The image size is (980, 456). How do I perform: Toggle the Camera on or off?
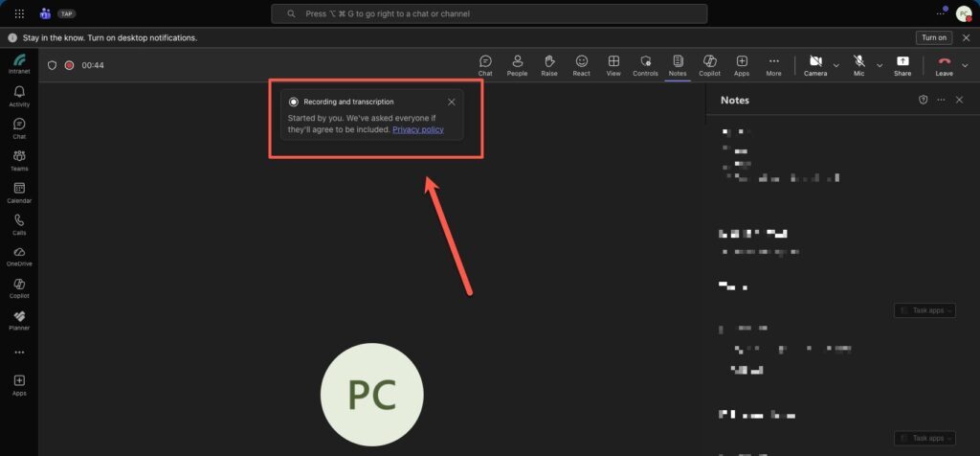tap(815, 64)
